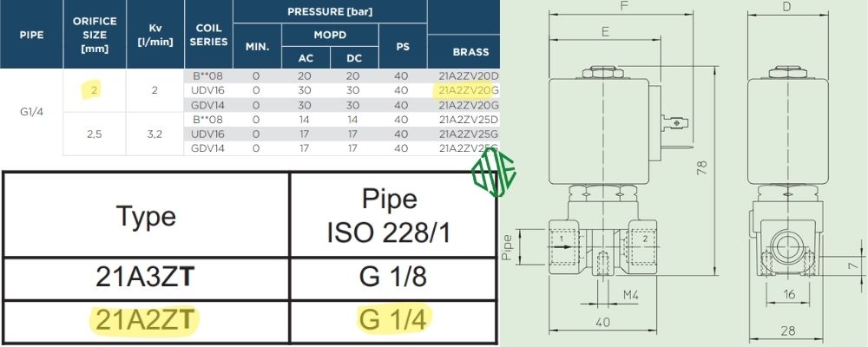Click the Kv [l/min] column header
The image size is (868, 347).
tap(154, 35)
